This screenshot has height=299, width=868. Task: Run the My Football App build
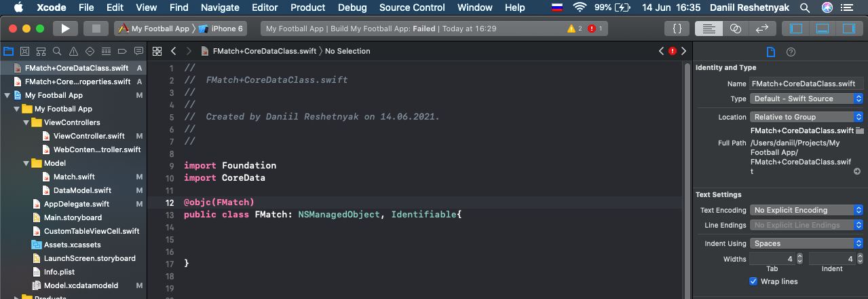click(65, 29)
